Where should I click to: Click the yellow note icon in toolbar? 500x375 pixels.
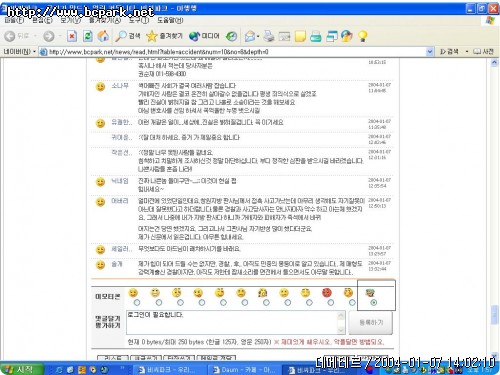click(x=300, y=36)
